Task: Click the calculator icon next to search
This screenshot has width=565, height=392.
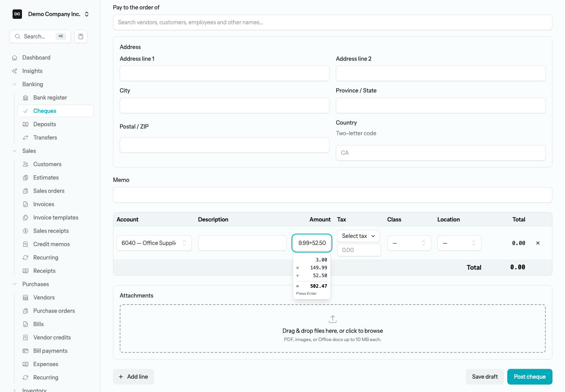Action: 81,36
